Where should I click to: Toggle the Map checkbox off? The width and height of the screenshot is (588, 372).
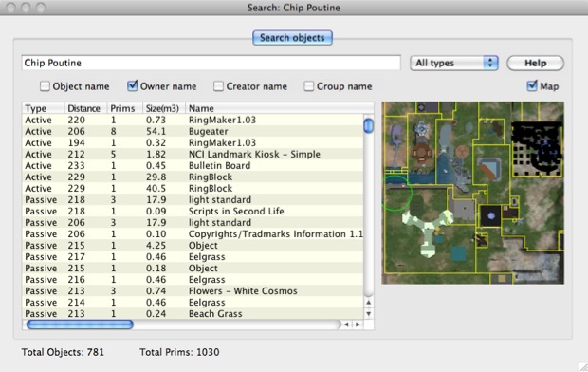coord(532,86)
